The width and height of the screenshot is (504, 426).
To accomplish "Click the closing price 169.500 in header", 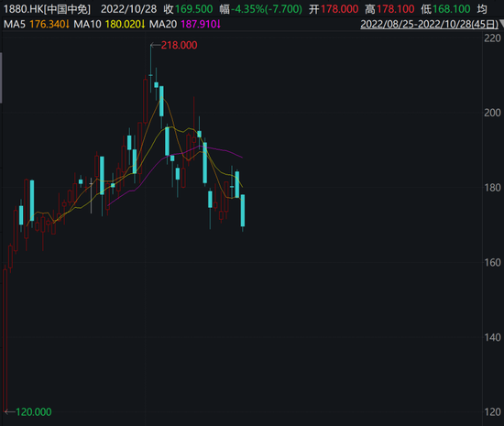I will pyautogui.click(x=194, y=9).
